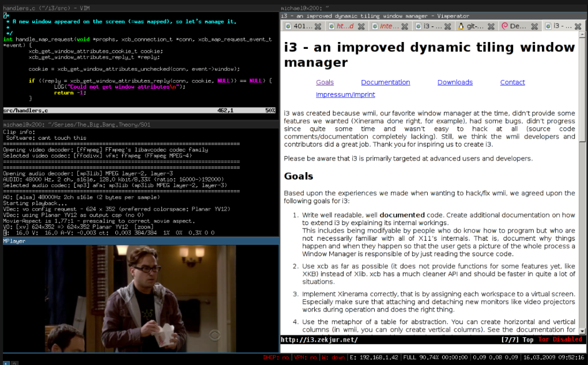
Task: Close the red 'ht…d' browser tab
Action: pyautogui.click(x=361, y=26)
